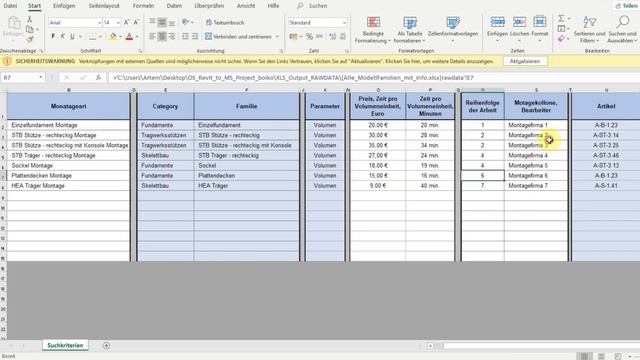
Task: Switch to the Ansicht tab
Action: pos(246,6)
